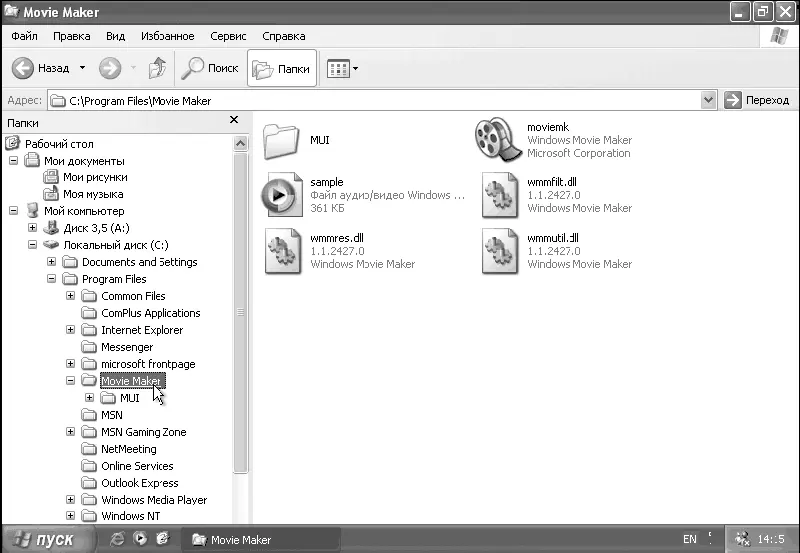Viewport: 800px width, 553px height.
Task: Select MSN folder in tree
Action: [x=112, y=415]
